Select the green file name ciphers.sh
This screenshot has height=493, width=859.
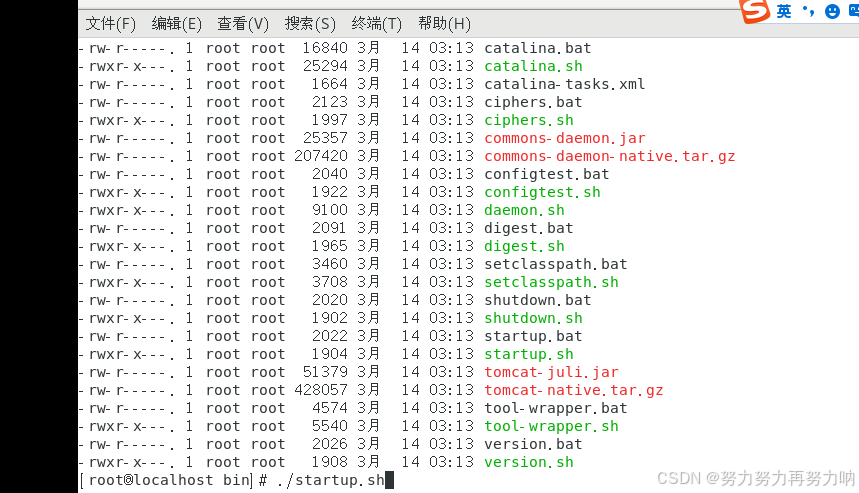529,121
